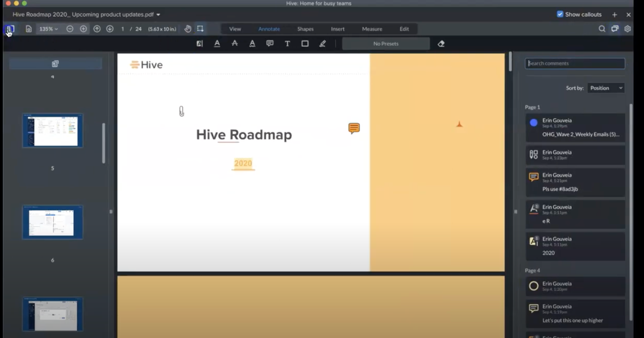Screen dimensions: 644x338
Task: Select the text underline tool
Action: pyautogui.click(x=217, y=43)
